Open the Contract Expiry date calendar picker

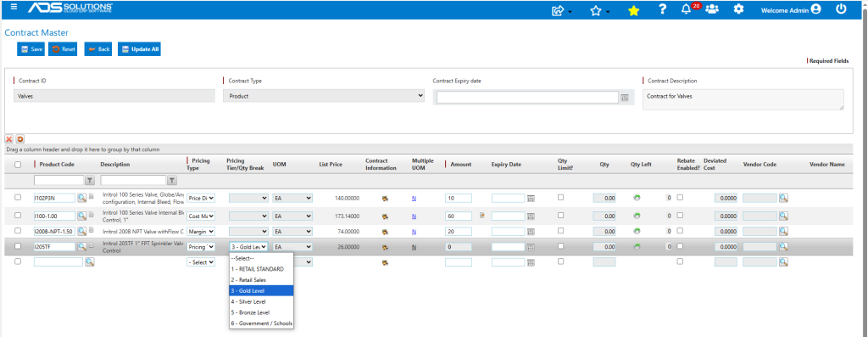click(625, 98)
